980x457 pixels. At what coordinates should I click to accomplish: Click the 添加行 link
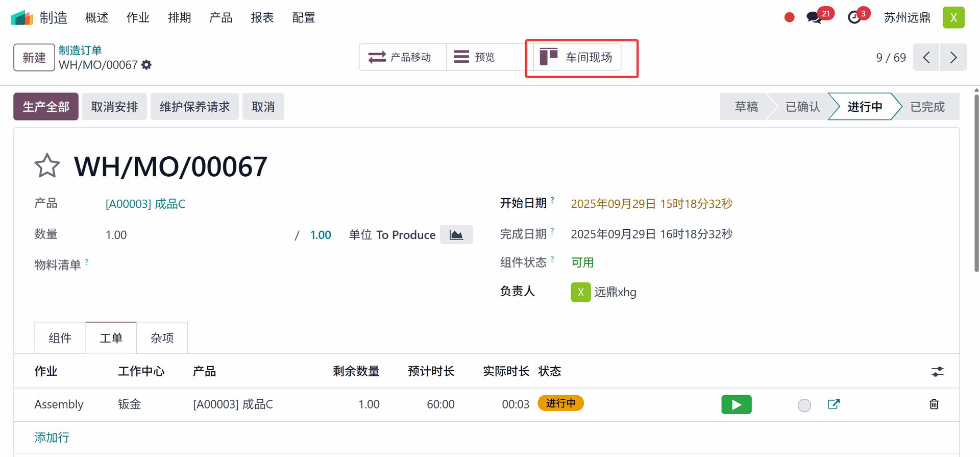(x=52, y=437)
